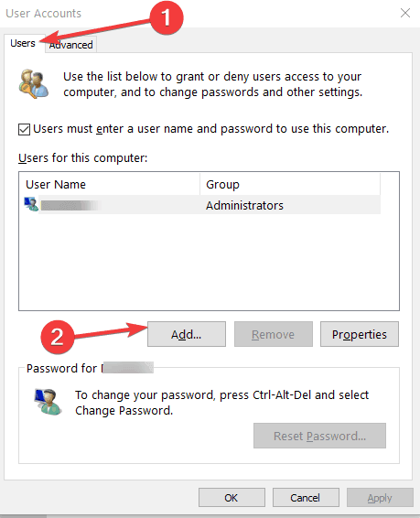Open Properties for the selected user
This screenshot has width=420, height=518.
[x=360, y=334]
